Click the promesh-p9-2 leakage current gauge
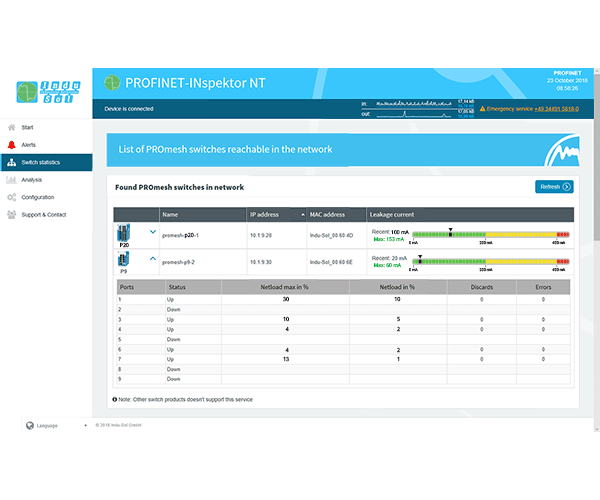Screen dimensions: 600x500 coord(491,263)
